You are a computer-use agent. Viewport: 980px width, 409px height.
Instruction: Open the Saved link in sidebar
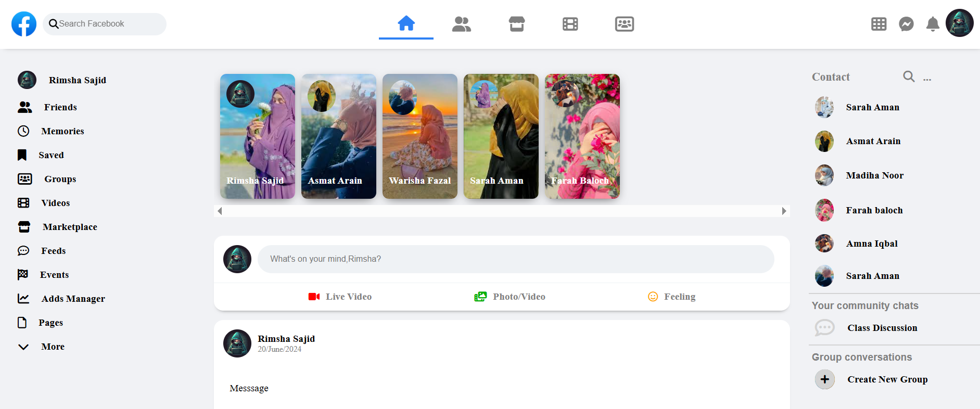tap(52, 155)
